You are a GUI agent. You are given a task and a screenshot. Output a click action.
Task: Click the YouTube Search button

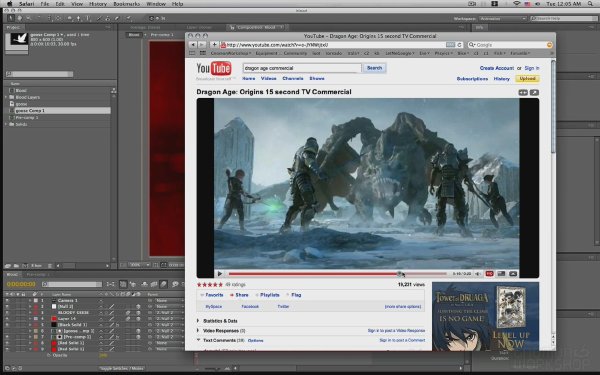coord(374,68)
